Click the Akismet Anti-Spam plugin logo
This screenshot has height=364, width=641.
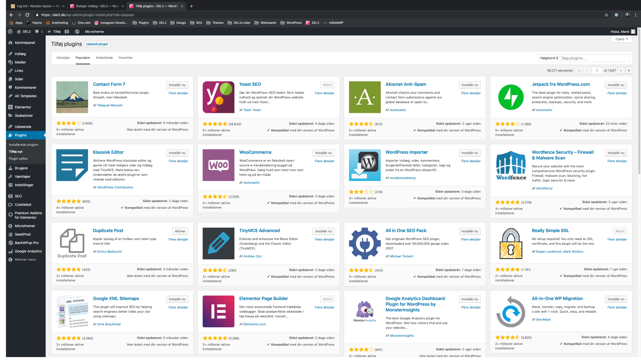[x=365, y=97]
